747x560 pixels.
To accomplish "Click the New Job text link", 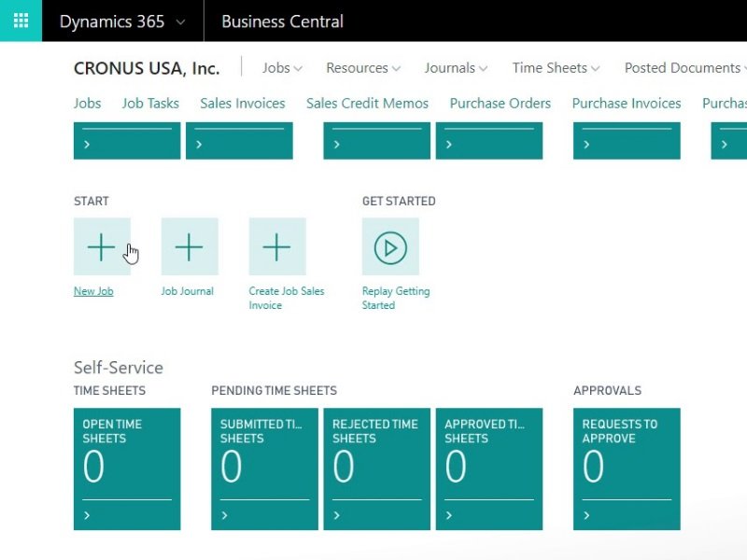I will pyautogui.click(x=93, y=291).
